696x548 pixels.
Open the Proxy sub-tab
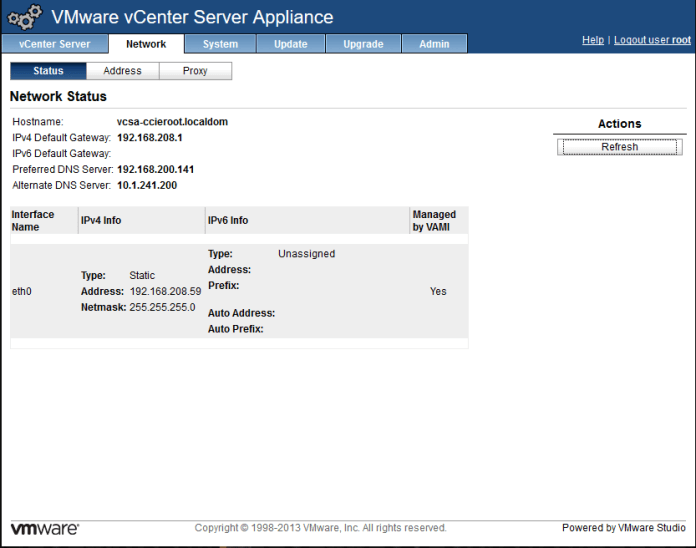pos(195,71)
